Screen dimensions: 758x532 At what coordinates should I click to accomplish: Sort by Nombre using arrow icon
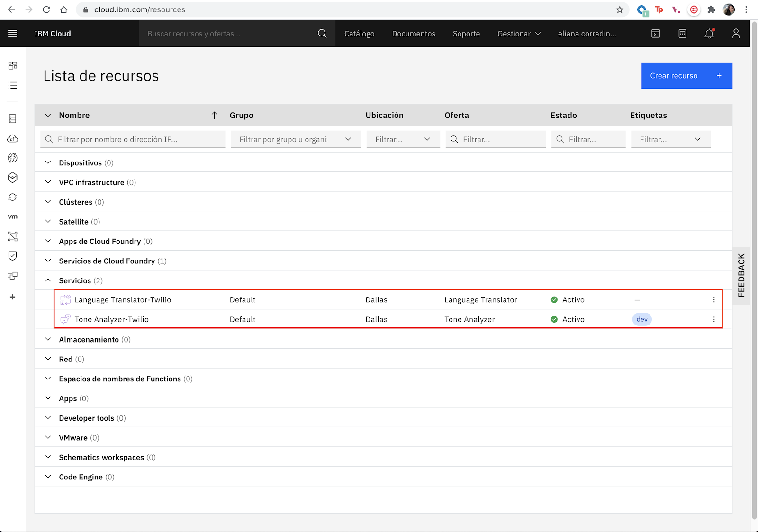click(215, 115)
